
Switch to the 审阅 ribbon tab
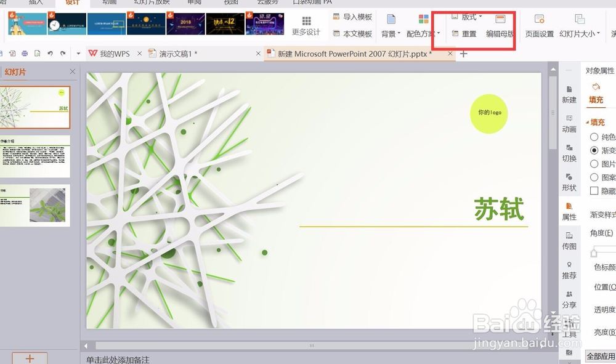(194, 2)
